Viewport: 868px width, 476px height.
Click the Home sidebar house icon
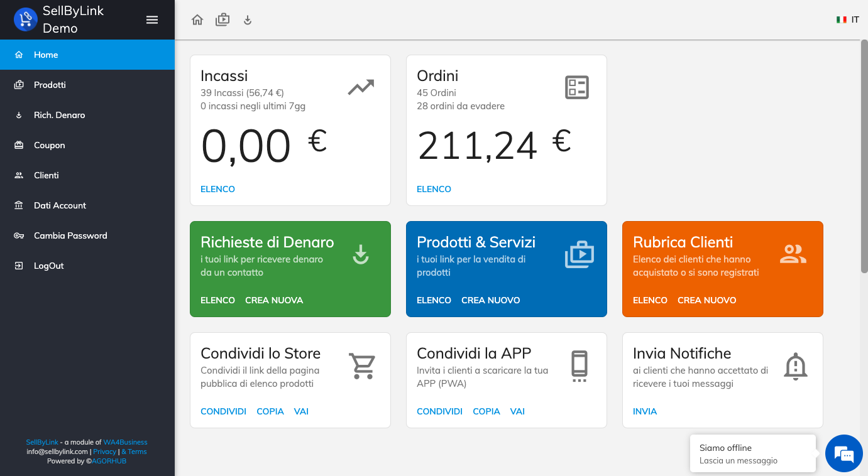[19, 55]
